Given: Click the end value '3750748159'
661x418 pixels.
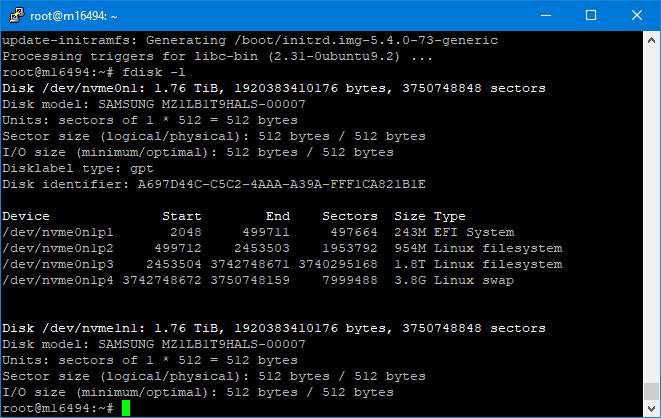Looking at the screenshot, I should (250, 280).
